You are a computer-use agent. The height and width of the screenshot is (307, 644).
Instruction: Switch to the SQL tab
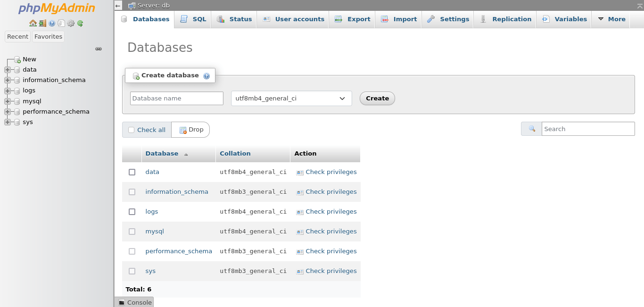click(x=193, y=19)
